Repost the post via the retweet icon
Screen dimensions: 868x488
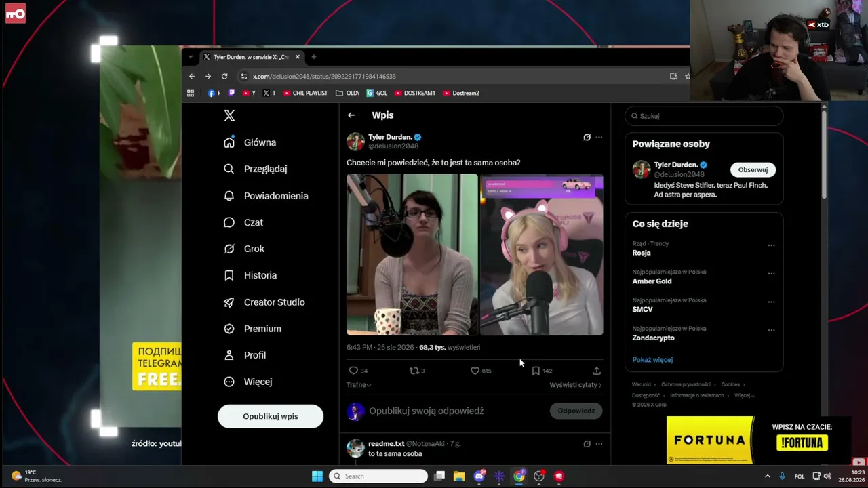[x=414, y=371]
